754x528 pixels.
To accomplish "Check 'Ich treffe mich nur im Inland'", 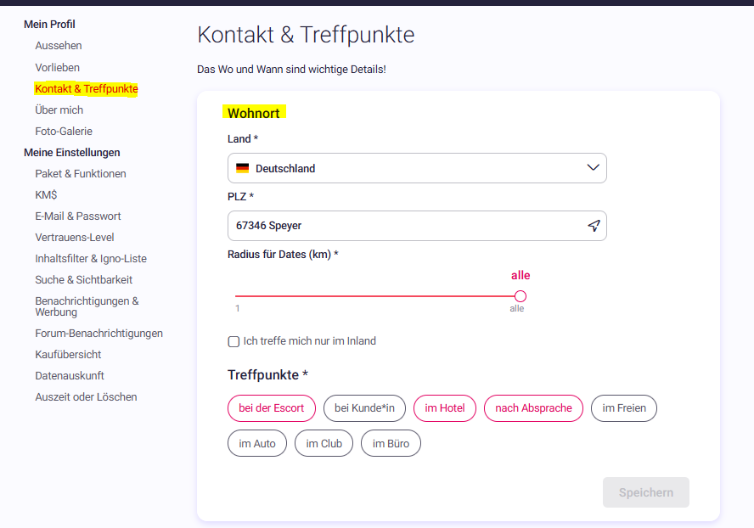I will pyautogui.click(x=234, y=341).
